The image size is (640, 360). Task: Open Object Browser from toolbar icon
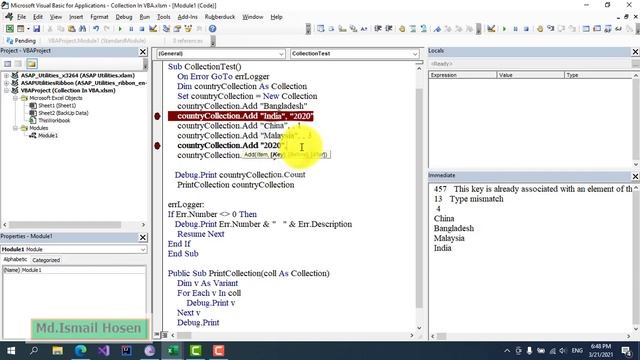(188, 29)
